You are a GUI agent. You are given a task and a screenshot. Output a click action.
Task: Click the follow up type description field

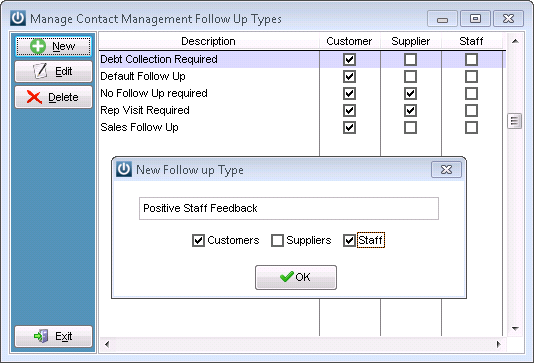point(289,208)
